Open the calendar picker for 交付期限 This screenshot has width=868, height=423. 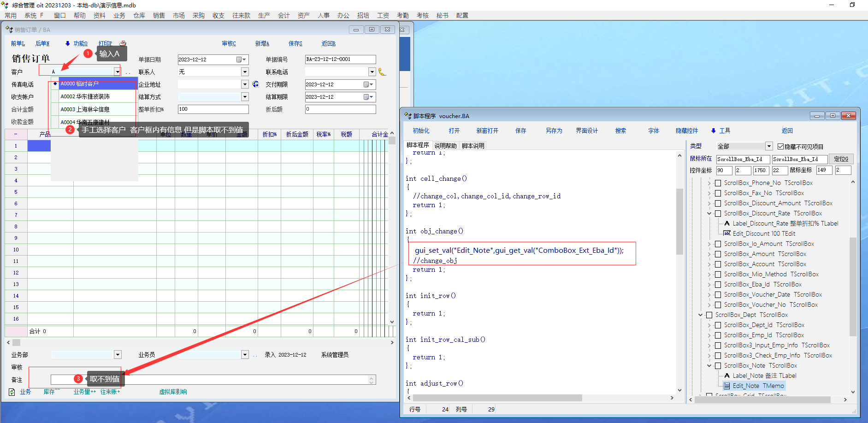click(366, 84)
